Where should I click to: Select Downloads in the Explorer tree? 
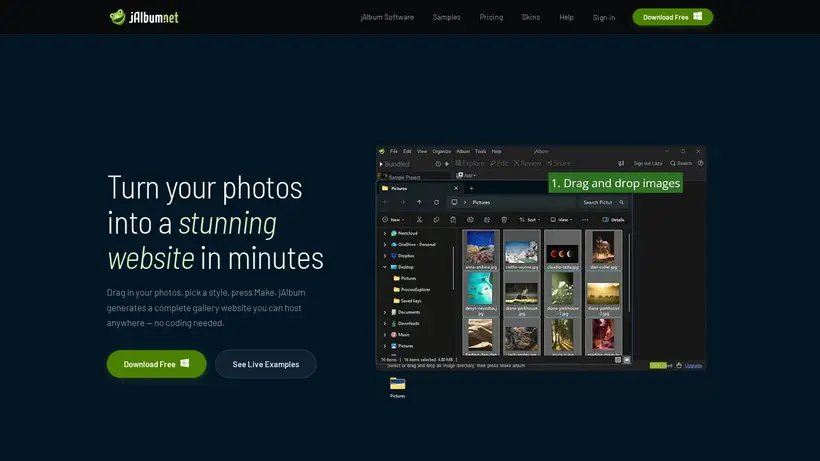[405, 324]
